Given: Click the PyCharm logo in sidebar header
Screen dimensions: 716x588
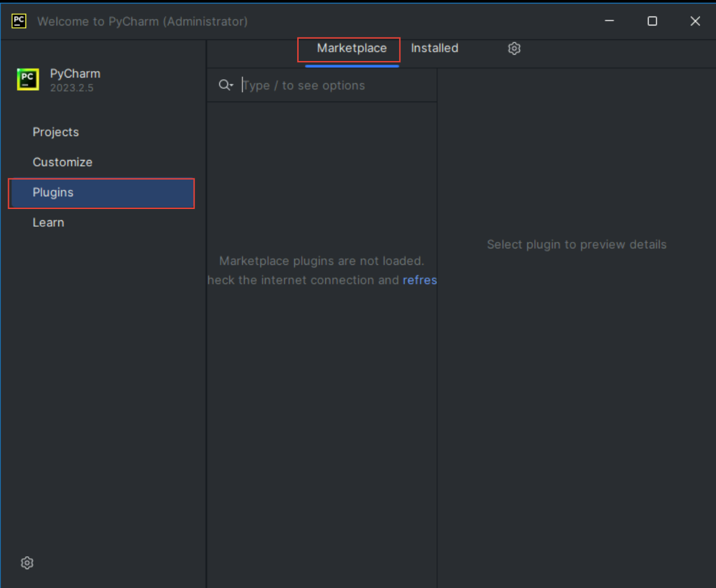Looking at the screenshot, I should pyautogui.click(x=28, y=79).
